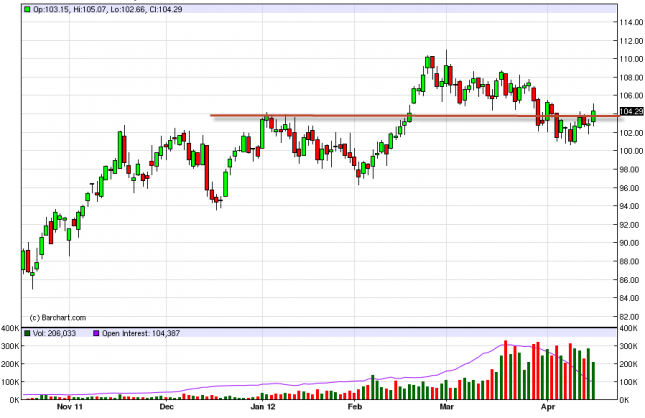Click the 'Dec' date axis label
Image resolution: width=645 pixels, height=418 pixels.
(x=167, y=407)
